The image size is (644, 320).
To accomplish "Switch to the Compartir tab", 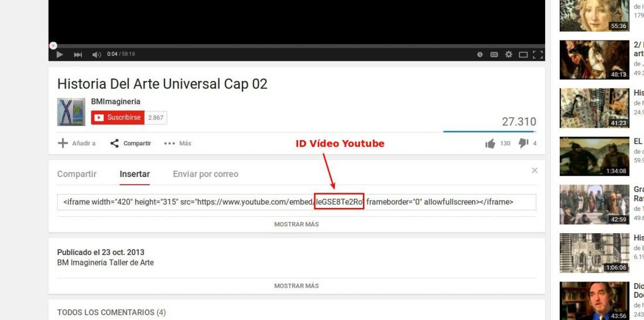I will (x=77, y=174).
